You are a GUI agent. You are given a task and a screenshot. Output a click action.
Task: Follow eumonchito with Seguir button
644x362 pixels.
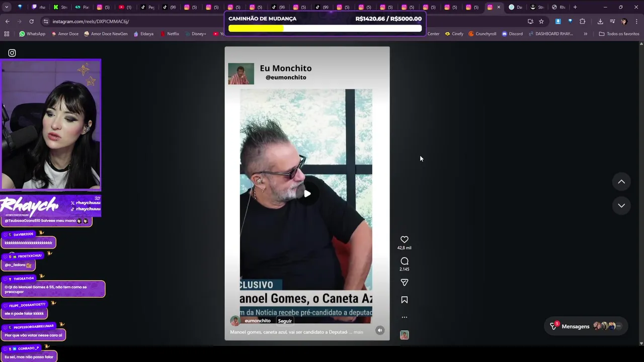tap(285, 321)
